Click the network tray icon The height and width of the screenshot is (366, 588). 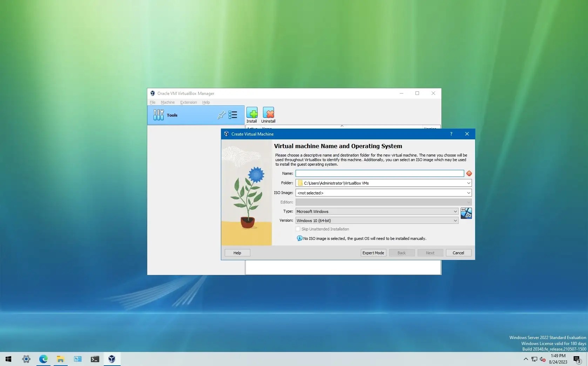click(x=534, y=359)
